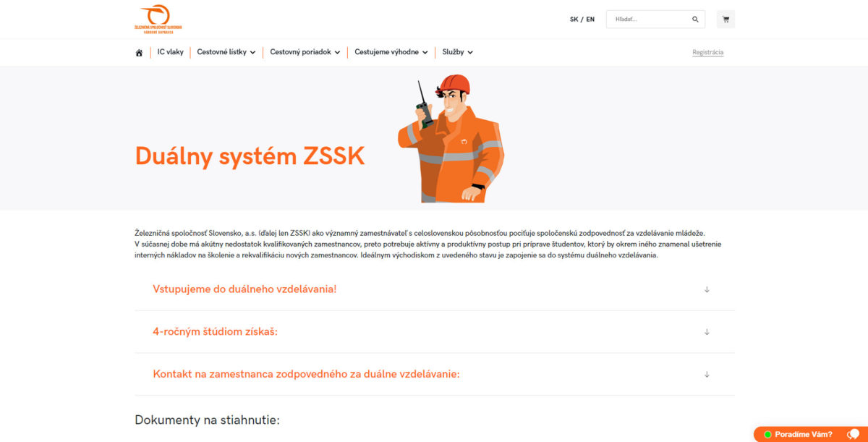Click the railway worker illustration
The image size is (868, 442).
(450, 138)
